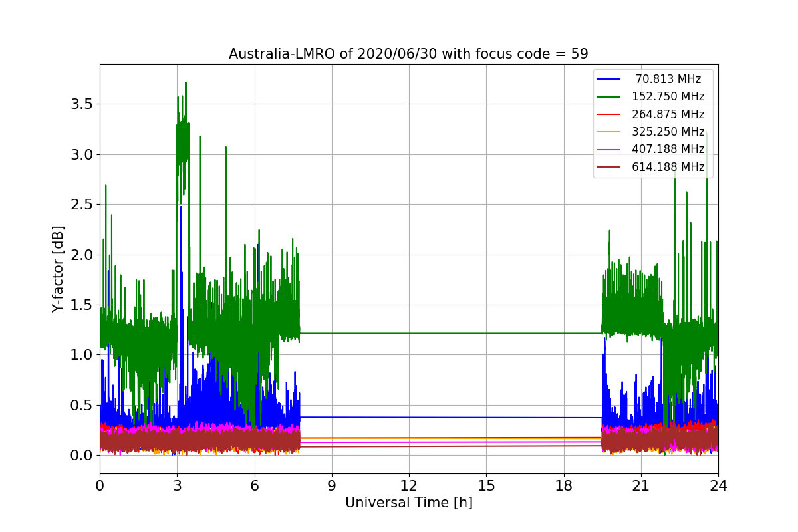The height and width of the screenshot is (532, 798).
Task: Click the y-axis tick label 0.0
Action: pyautogui.click(x=82, y=456)
